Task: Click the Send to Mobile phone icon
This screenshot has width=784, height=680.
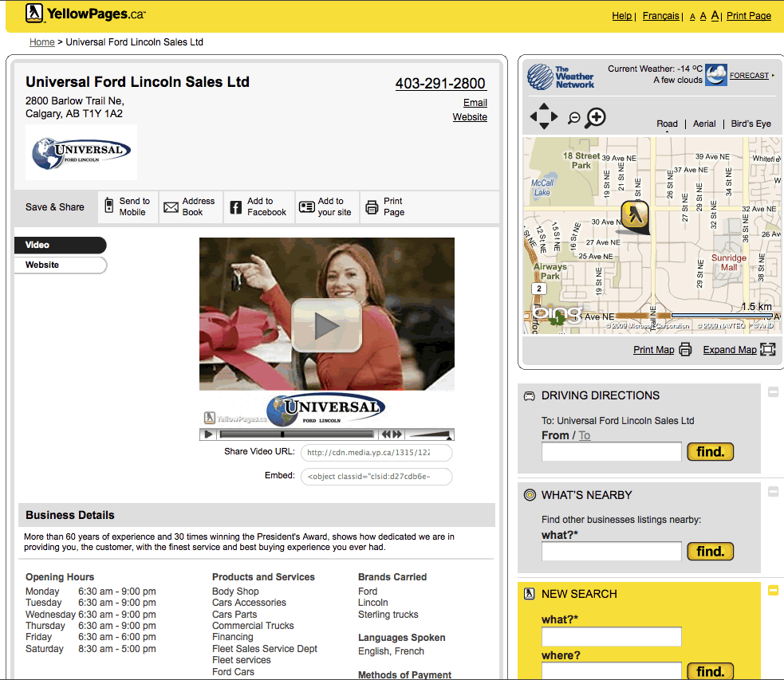Action: pyautogui.click(x=108, y=206)
